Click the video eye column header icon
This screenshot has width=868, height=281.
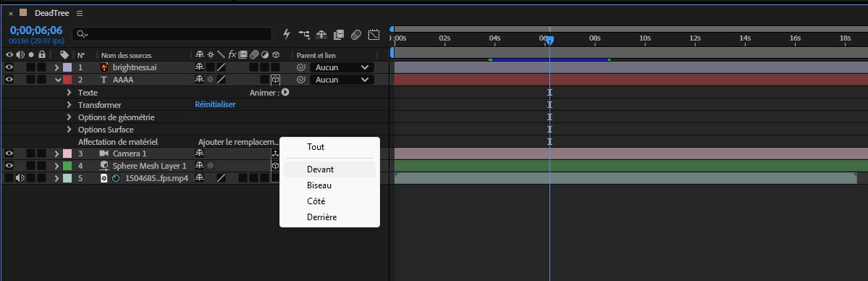tap(9, 55)
